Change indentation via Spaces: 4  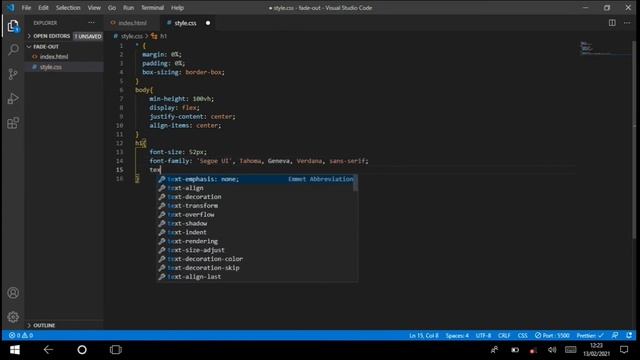pyautogui.click(x=457, y=335)
